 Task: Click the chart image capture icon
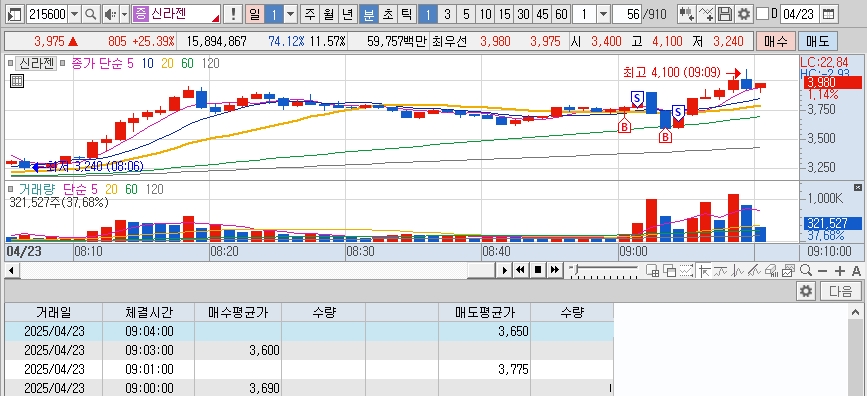tap(788, 270)
